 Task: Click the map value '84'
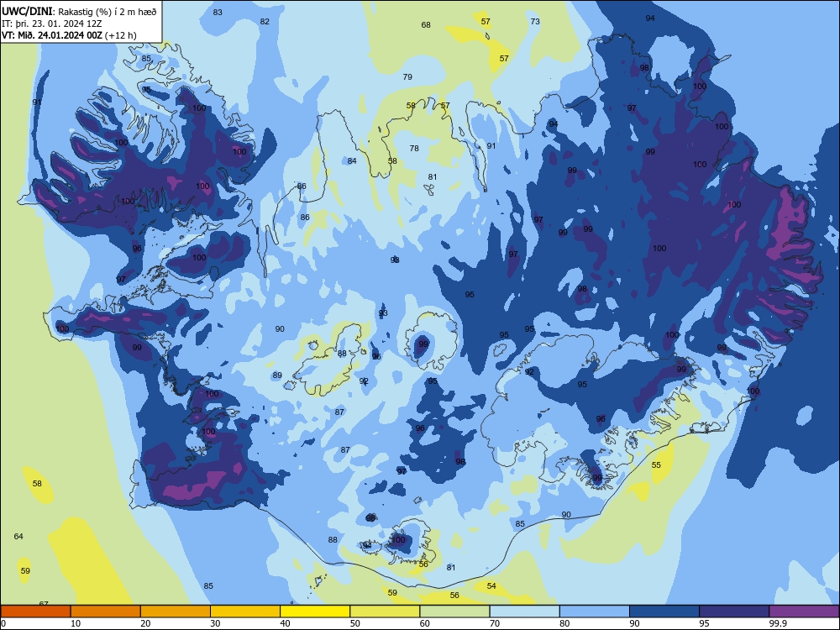(x=352, y=160)
